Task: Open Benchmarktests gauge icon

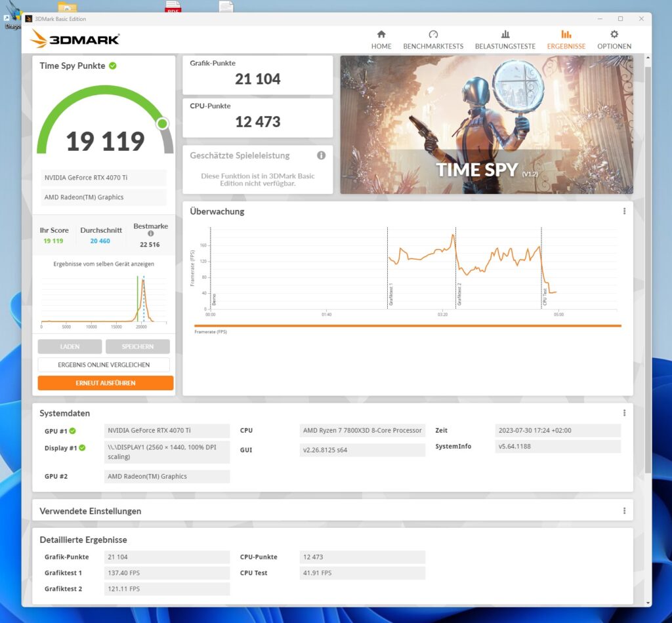Action: pos(433,35)
